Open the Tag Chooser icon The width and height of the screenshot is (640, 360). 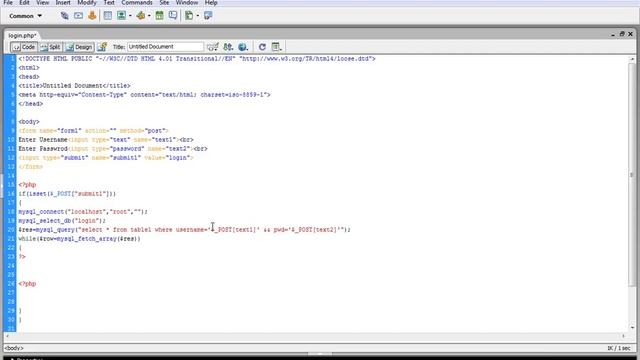[208, 16]
